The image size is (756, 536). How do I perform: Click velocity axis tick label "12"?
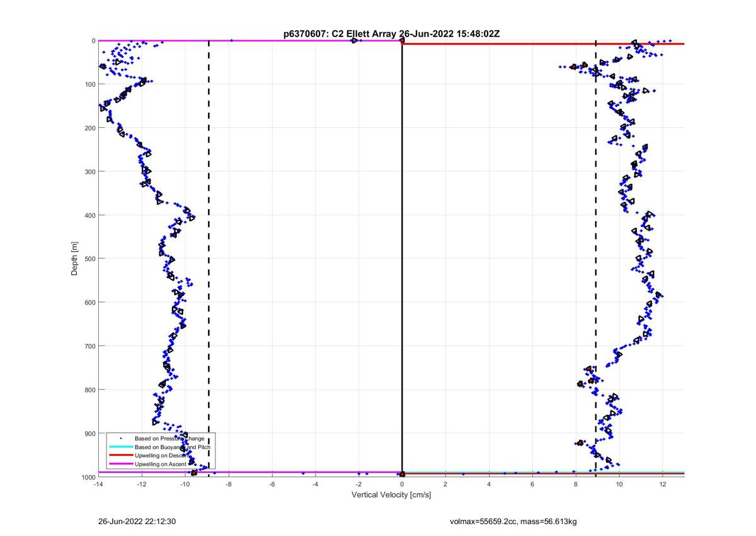(x=663, y=484)
